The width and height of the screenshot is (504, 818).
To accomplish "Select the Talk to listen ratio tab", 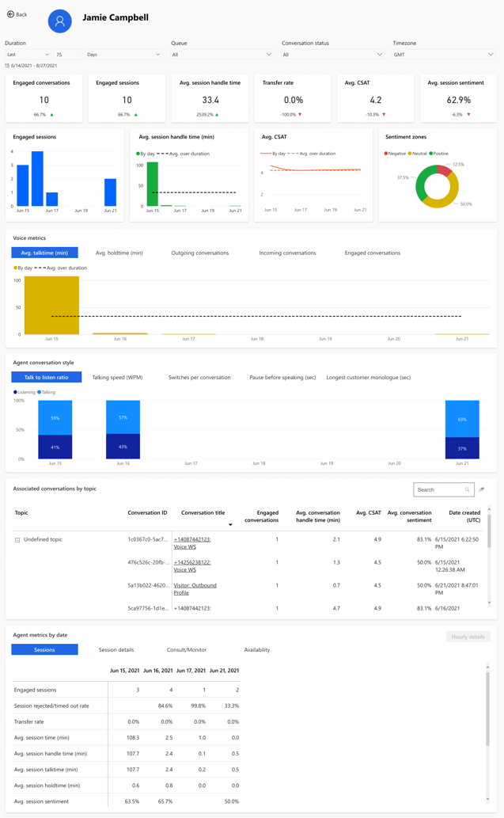I will [47, 377].
